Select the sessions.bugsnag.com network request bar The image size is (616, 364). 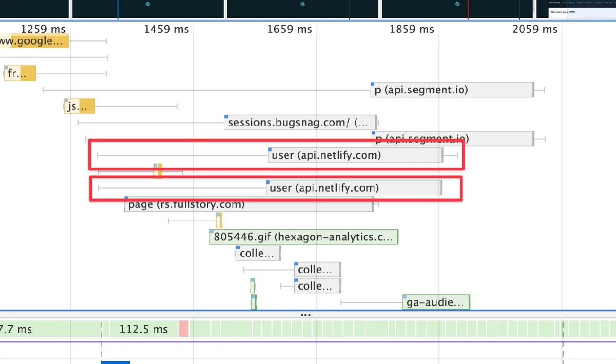[301, 123]
